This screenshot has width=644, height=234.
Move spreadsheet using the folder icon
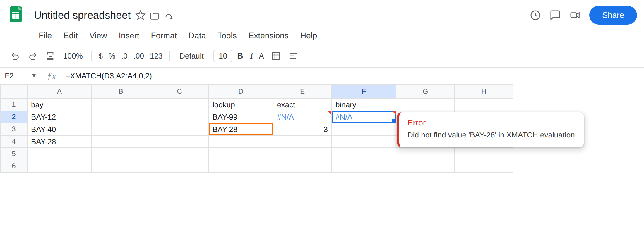(x=155, y=16)
